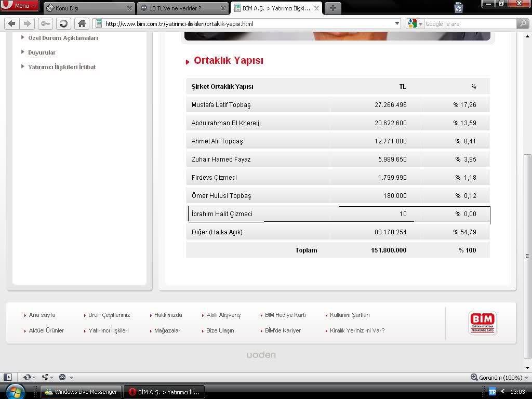Viewport: 532px width, 399px height.
Task: Click the search magnifier button
Action: point(523,24)
